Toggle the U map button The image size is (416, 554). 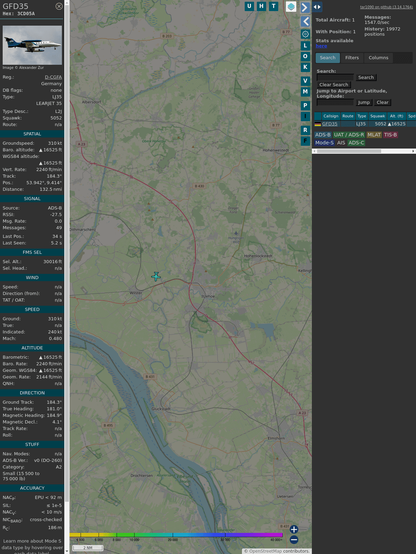pos(249,6)
